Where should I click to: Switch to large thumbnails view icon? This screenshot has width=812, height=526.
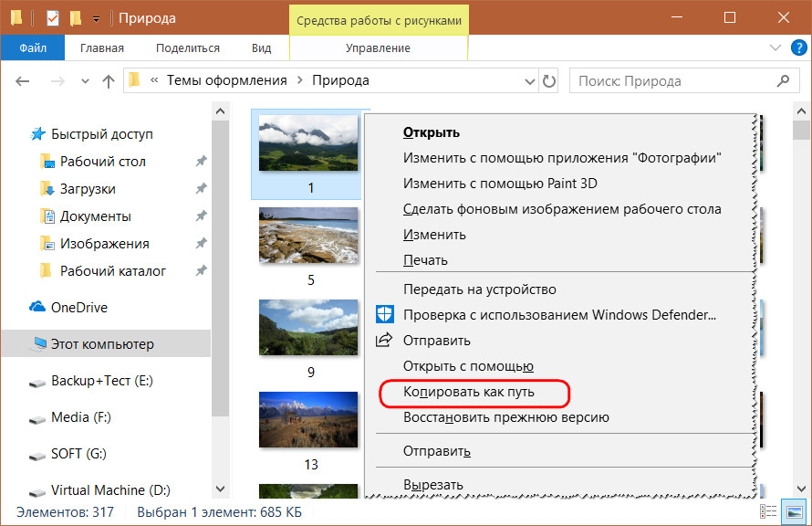[795, 511]
